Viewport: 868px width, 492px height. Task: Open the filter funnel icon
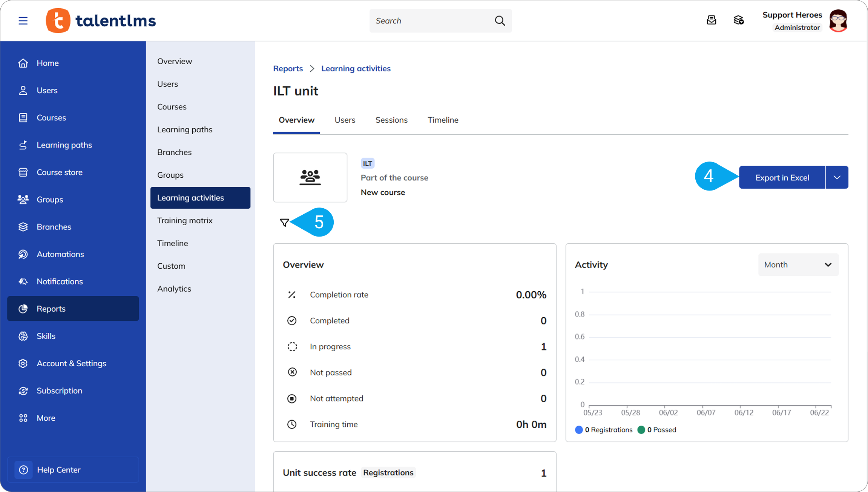[285, 223]
